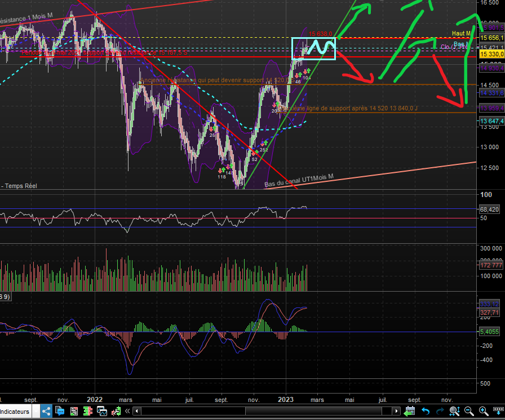Click the 2022 year on time axis
This screenshot has height=420, width=505.
pos(95,399)
